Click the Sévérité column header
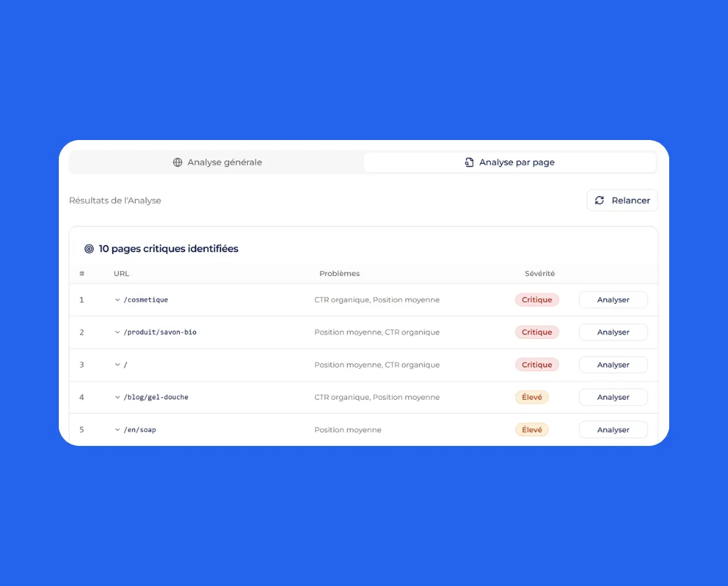 540,273
